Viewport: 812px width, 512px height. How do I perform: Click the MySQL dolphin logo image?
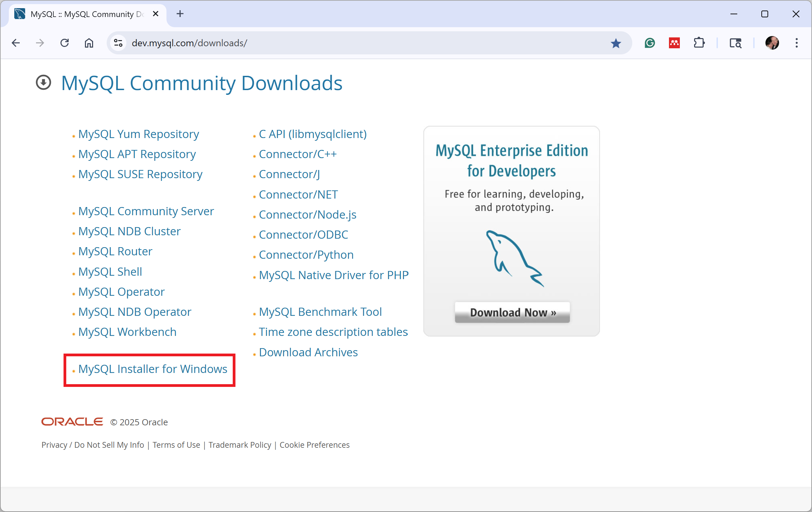514,258
